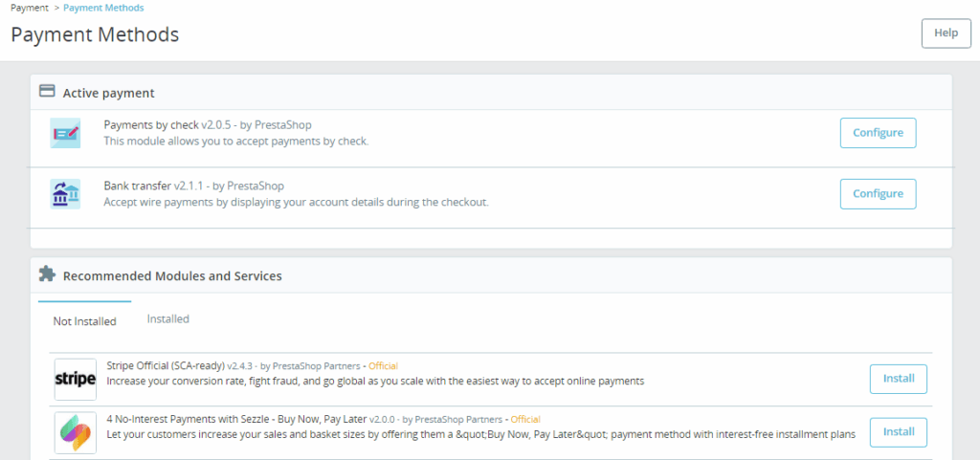Click the Payment Methods breadcrumb link
The width and height of the screenshot is (980, 460).
pyautogui.click(x=103, y=8)
